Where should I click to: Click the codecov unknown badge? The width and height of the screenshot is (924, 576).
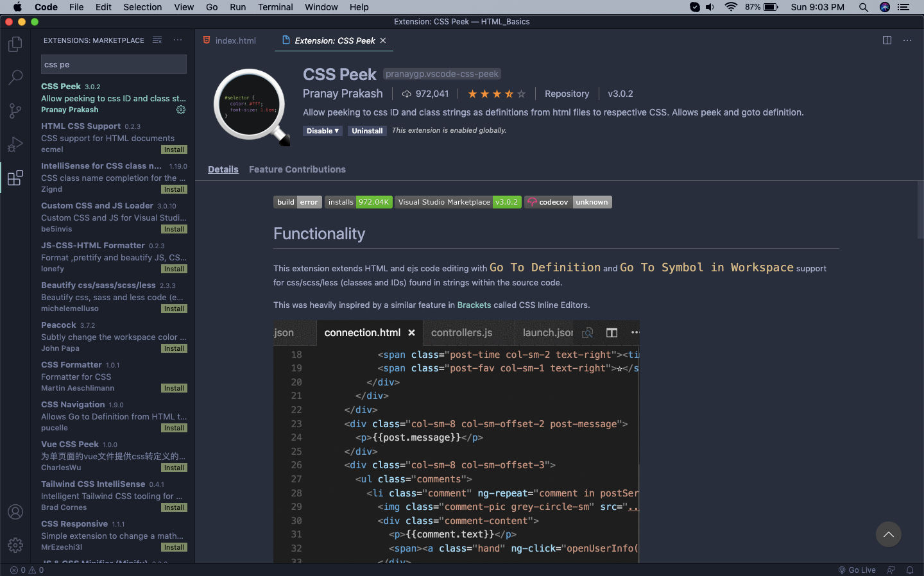568,202
